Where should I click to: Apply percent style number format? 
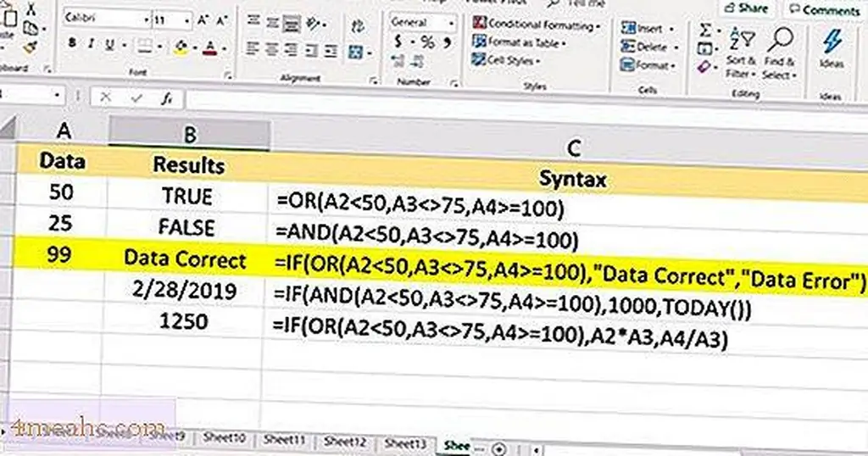tap(426, 42)
